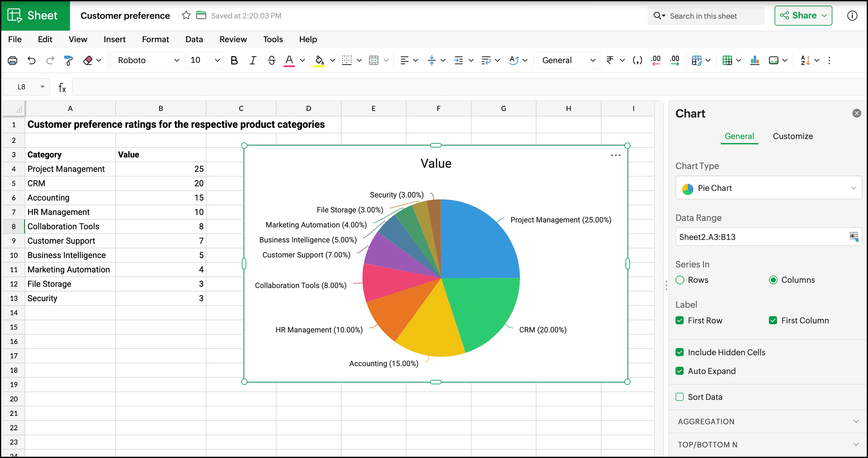Open the Format menu
This screenshot has width=868, height=458.
(155, 39)
